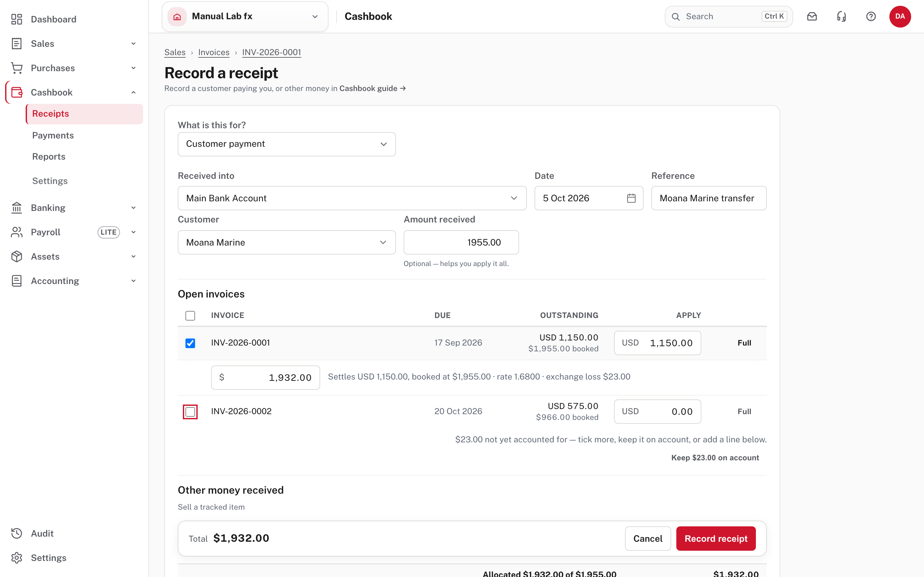Open the Customer payment dropdown

[287, 144]
